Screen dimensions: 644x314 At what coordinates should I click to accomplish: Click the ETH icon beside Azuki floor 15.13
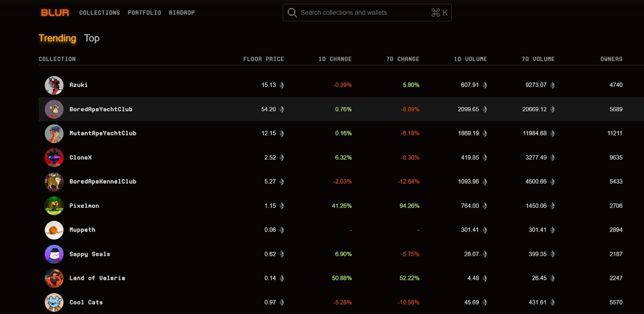tap(282, 85)
